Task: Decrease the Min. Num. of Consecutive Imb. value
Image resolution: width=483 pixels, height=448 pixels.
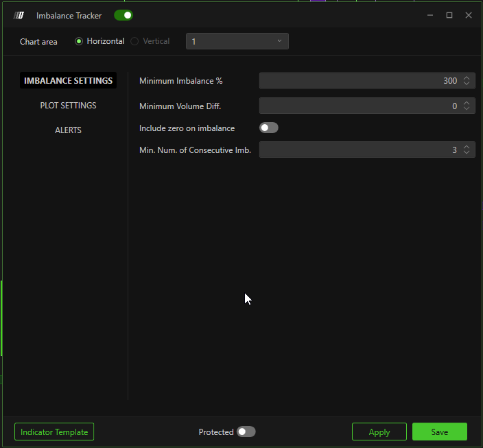Action: click(467, 153)
